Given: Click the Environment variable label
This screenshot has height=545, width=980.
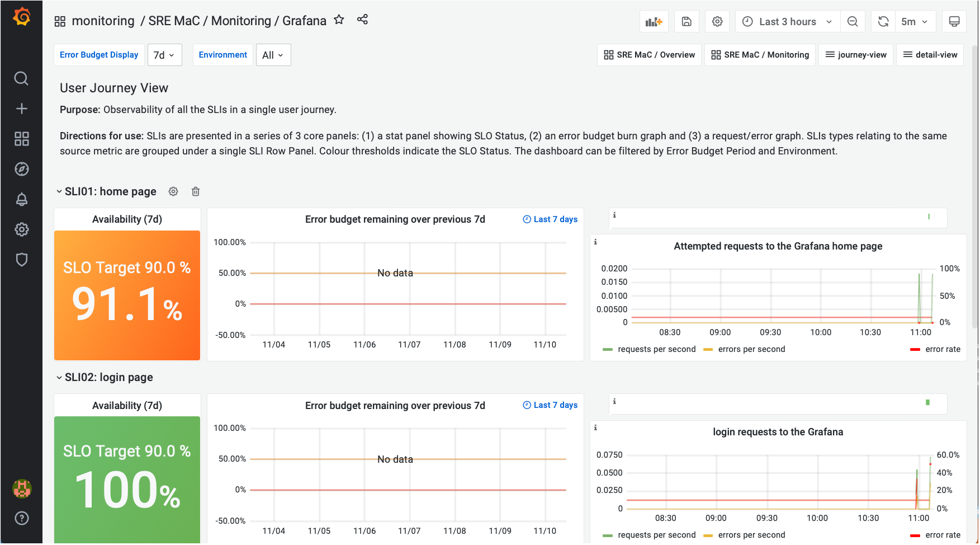Looking at the screenshot, I should pyautogui.click(x=222, y=55).
